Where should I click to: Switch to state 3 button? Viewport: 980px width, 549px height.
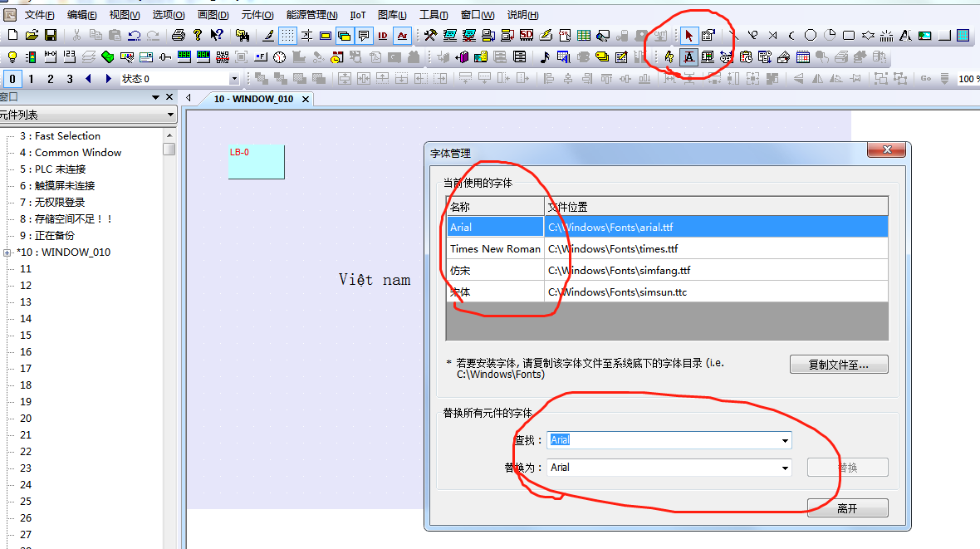tap(70, 79)
